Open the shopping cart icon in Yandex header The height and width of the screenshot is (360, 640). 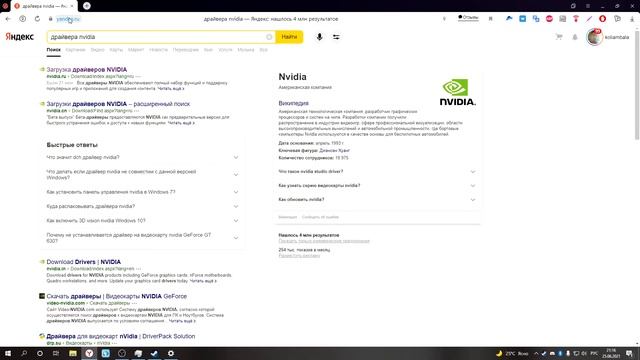559,37
